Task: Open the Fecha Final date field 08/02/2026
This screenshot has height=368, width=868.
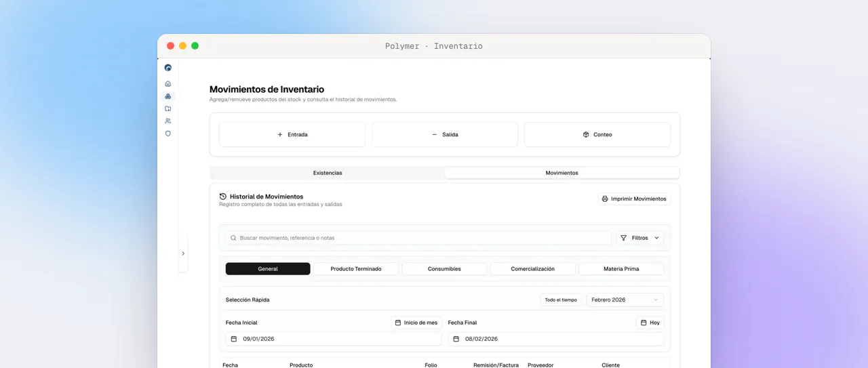Action: pos(556,339)
